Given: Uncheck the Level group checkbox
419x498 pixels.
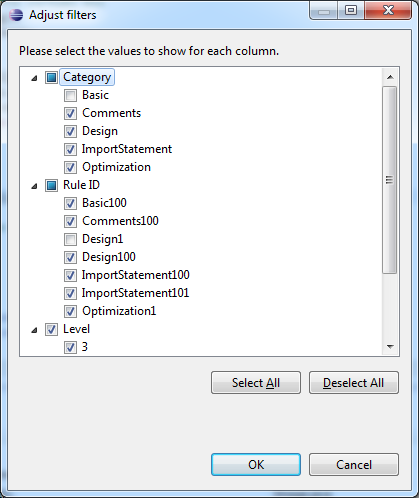Looking at the screenshot, I should click(x=51, y=329).
